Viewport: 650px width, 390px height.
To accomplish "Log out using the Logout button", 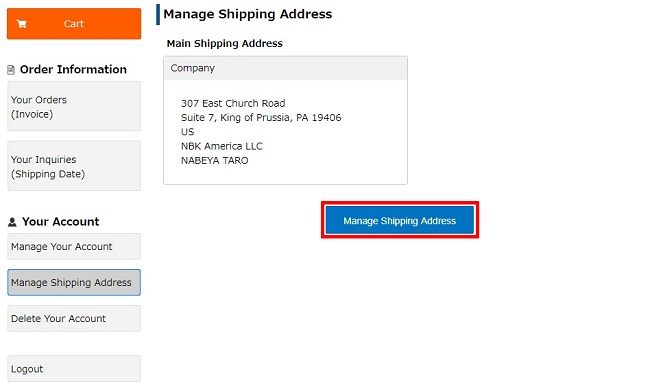I will tap(74, 368).
